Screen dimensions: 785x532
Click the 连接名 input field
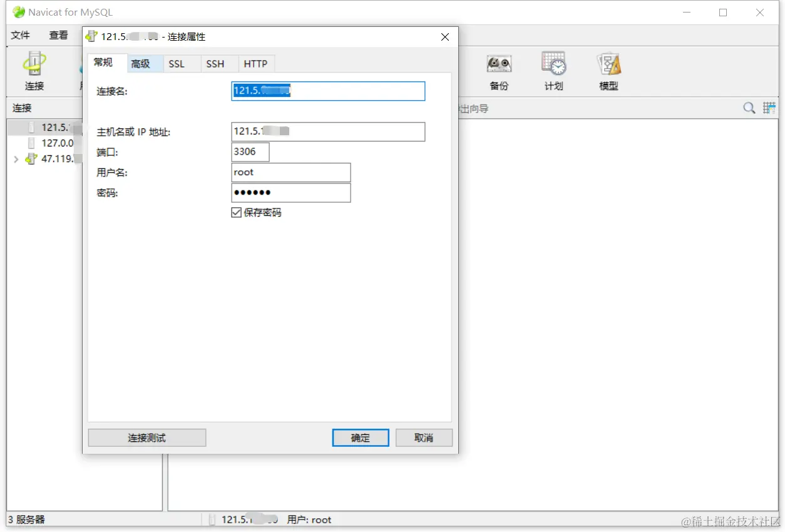(x=328, y=91)
